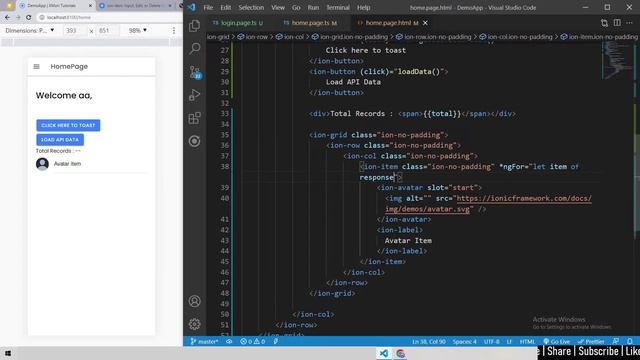Viewport: 640px width, 360px height.
Task: Open the Selection menu
Action: click(251, 8)
